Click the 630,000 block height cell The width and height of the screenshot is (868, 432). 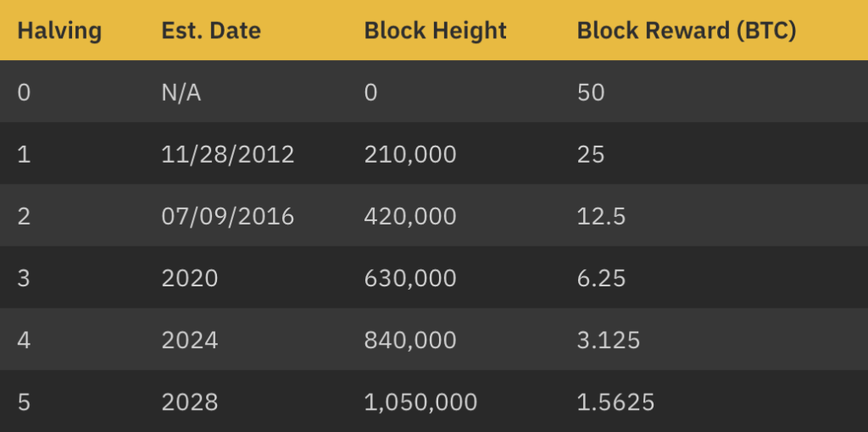410,279
